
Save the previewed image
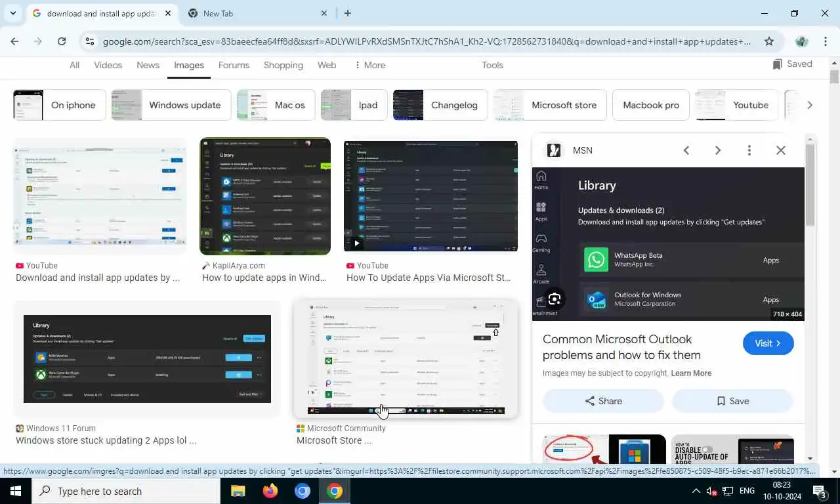tap(732, 401)
